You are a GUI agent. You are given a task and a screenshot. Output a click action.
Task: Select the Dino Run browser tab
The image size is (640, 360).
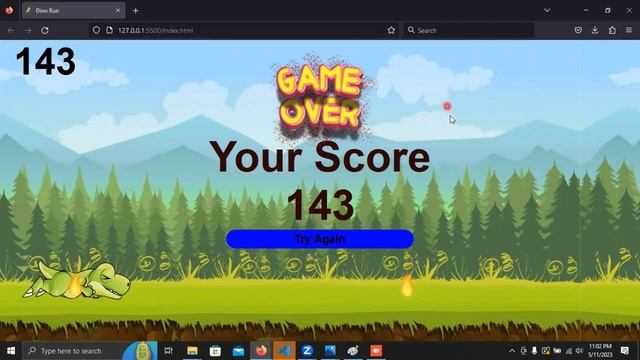tap(73, 11)
